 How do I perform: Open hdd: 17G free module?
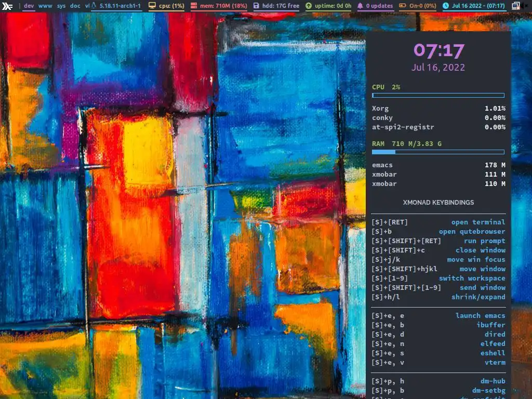[x=281, y=6]
